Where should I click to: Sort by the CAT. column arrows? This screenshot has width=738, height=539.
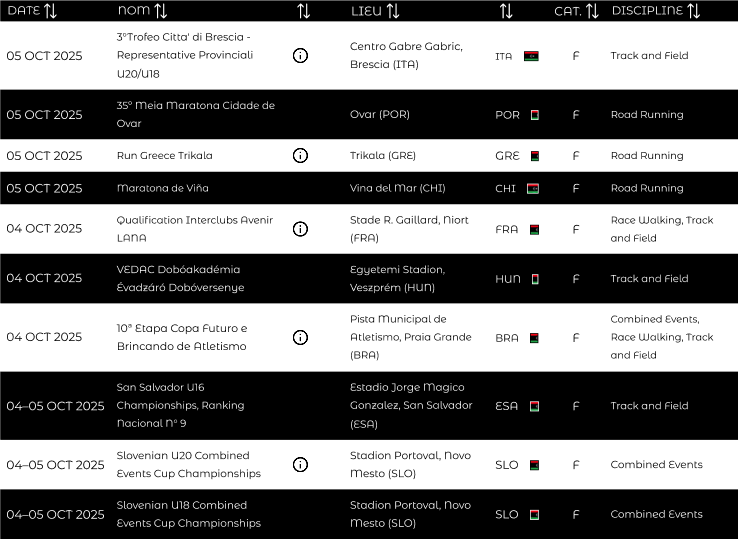(592, 11)
